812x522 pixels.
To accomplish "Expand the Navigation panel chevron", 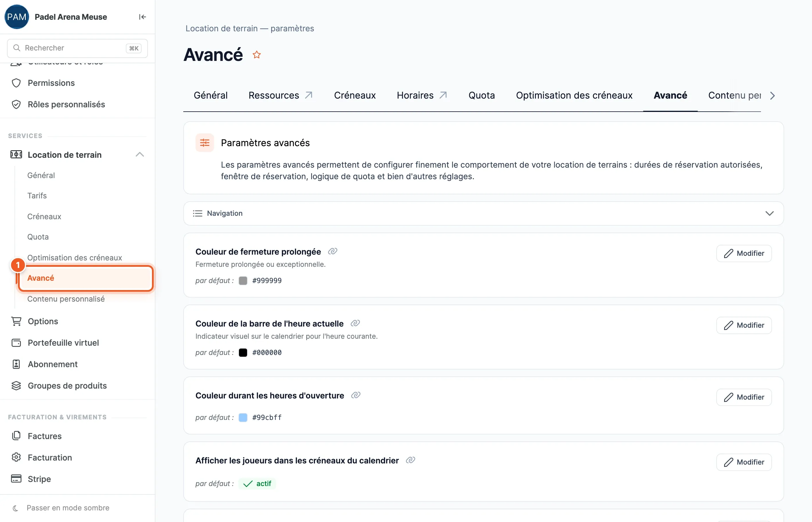I will coord(769,213).
